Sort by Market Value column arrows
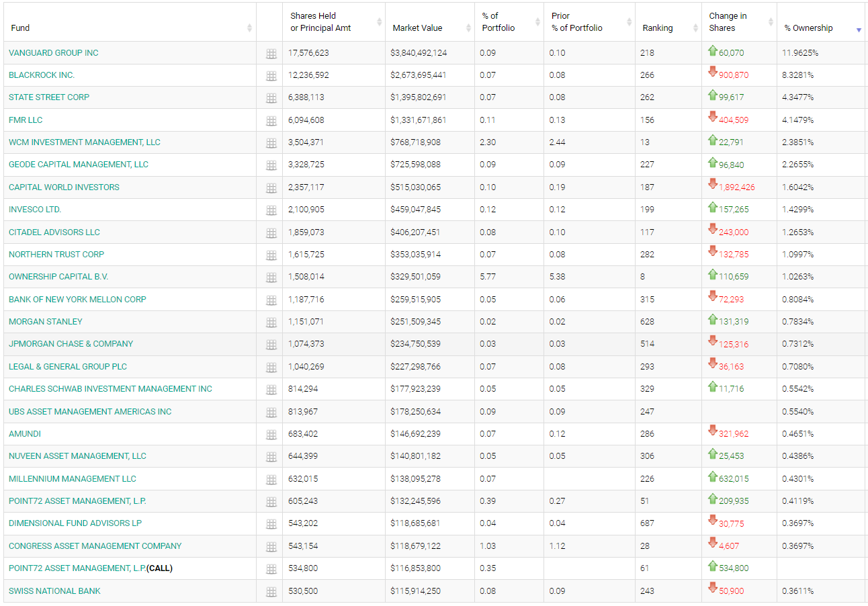Screen dimensions: 868x606 468,28
